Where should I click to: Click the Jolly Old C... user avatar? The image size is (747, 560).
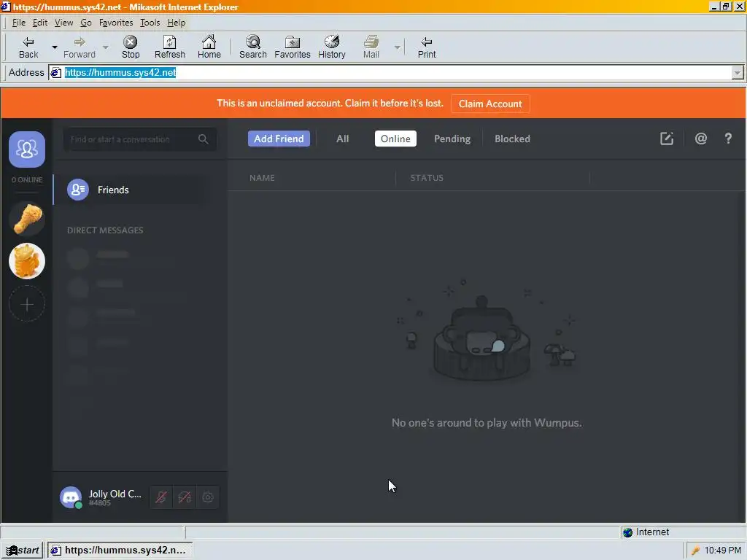point(71,497)
